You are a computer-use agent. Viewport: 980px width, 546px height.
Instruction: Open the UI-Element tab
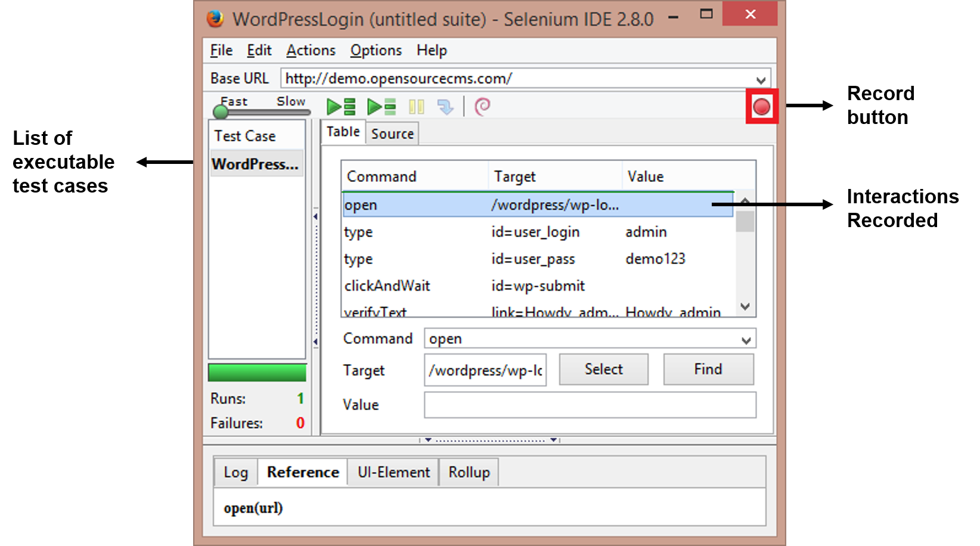point(393,473)
